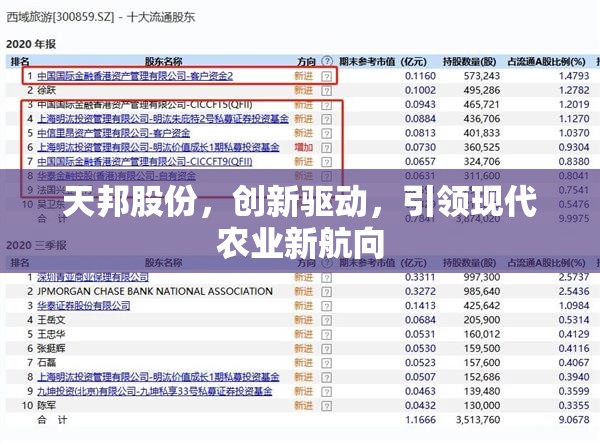Select the shareholder name 石磊
Screen dimensions: 600x443
tap(47, 363)
